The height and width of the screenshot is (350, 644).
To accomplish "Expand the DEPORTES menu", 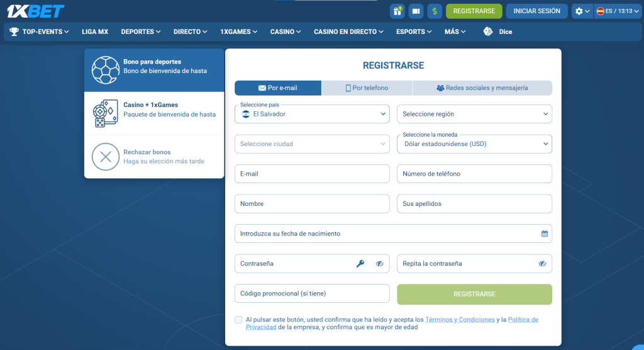I will pyautogui.click(x=140, y=31).
